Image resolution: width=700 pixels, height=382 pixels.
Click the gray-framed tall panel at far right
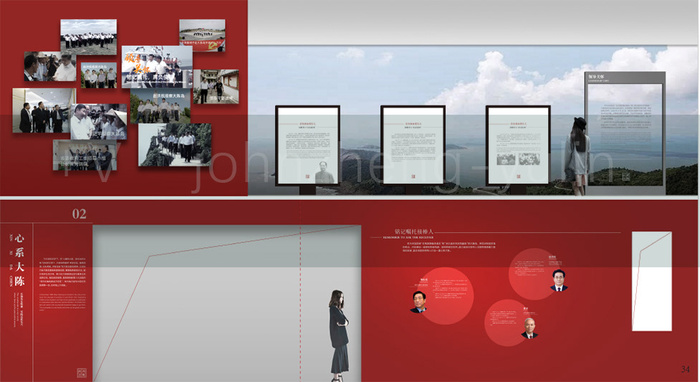(x=625, y=133)
